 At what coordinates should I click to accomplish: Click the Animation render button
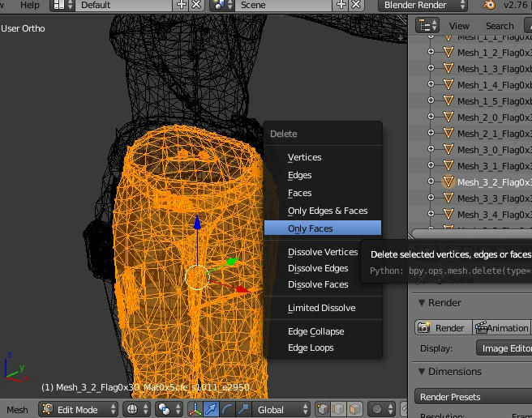click(500, 328)
